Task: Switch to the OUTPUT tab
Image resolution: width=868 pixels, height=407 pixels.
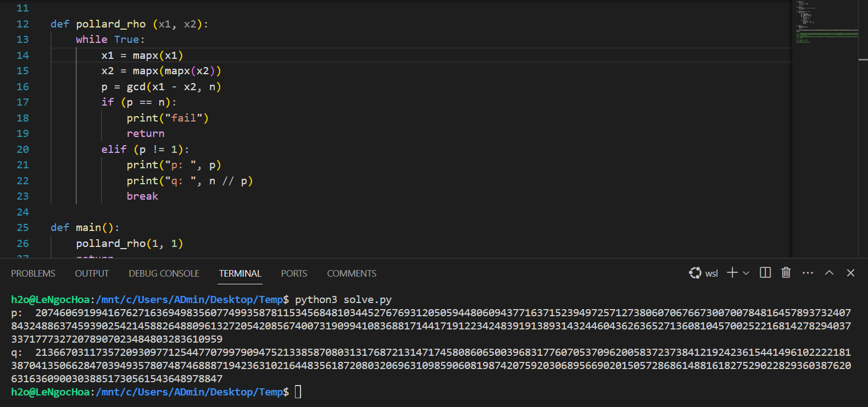Action: pos(92,273)
